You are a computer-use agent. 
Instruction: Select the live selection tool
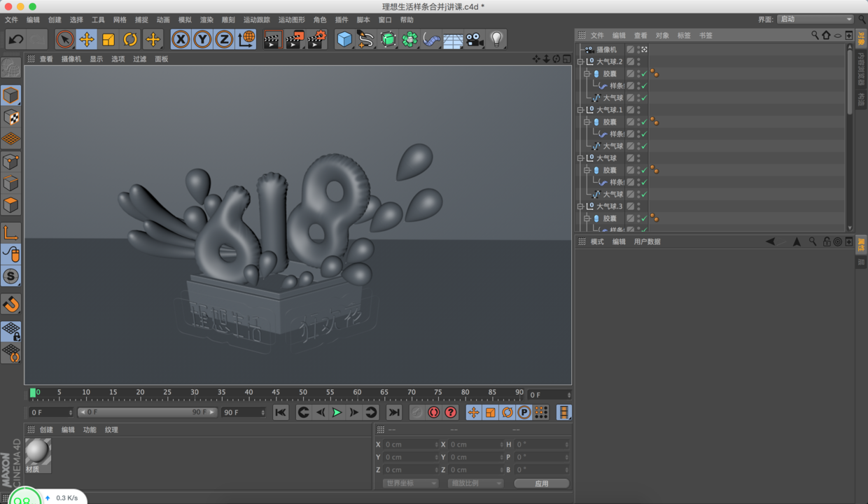pyautogui.click(x=64, y=39)
